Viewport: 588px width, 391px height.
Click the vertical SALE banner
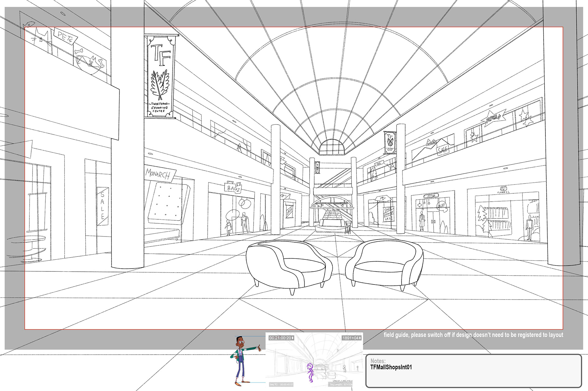click(103, 206)
